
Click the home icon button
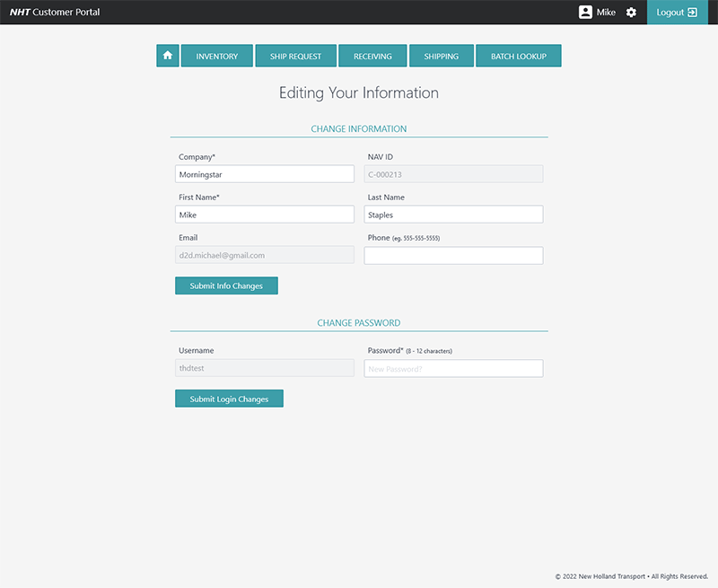pyautogui.click(x=168, y=56)
